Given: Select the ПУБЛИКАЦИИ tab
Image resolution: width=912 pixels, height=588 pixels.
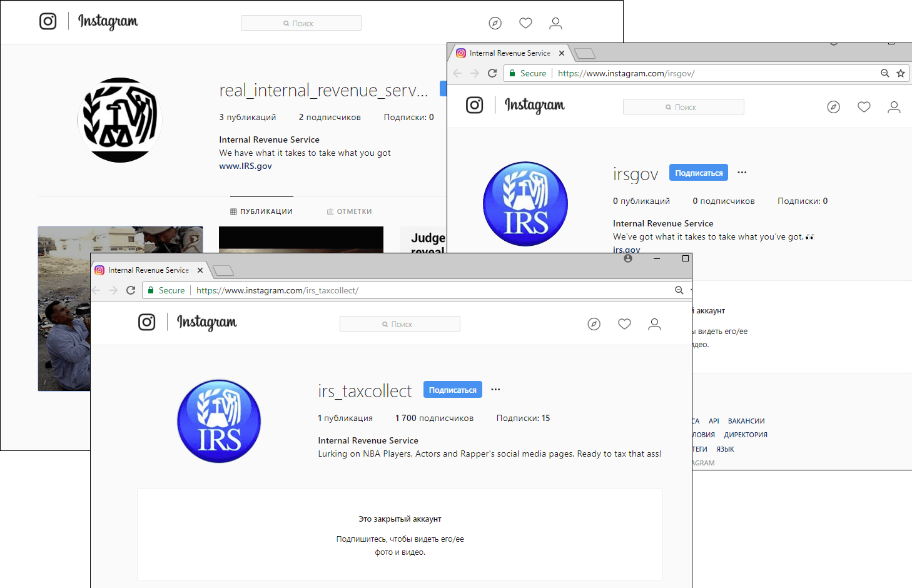Looking at the screenshot, I should [261, 211].
